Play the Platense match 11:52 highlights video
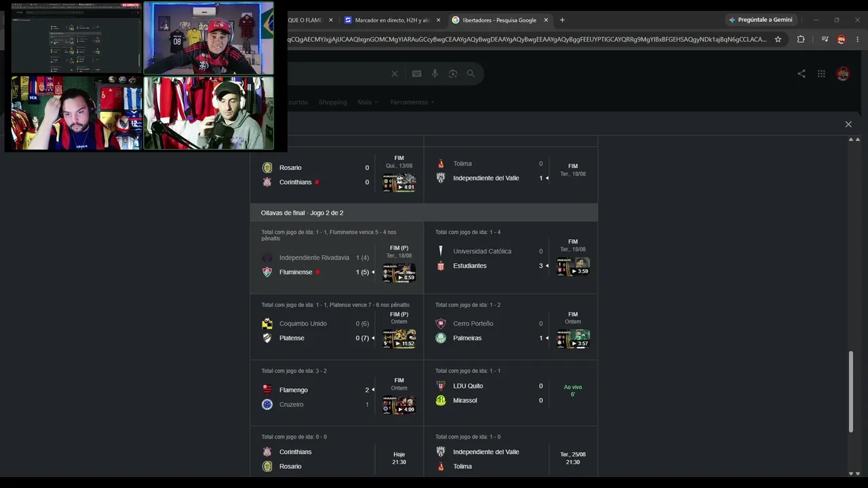Viewport: 868px width, 488px height. tap(399, 339)
